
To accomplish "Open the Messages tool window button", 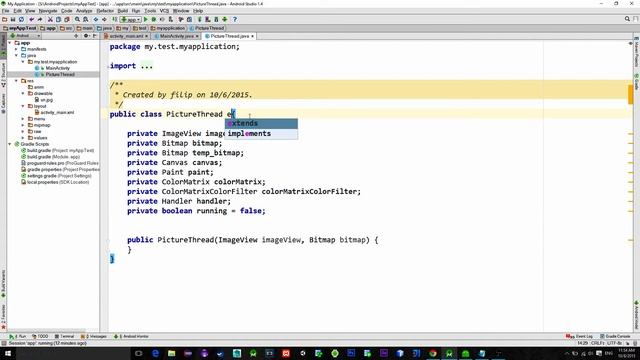I will (94, 336).
